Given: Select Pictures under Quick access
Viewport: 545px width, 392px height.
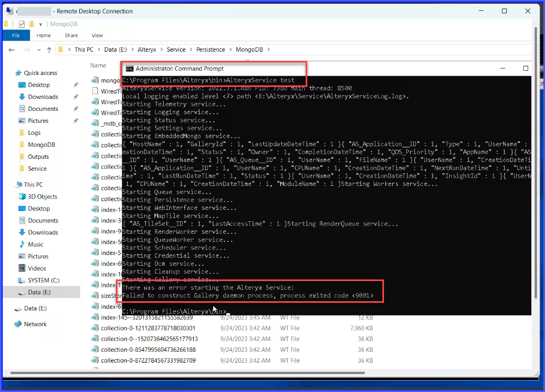Looking at the screenshot, I should tap(38, 121).
